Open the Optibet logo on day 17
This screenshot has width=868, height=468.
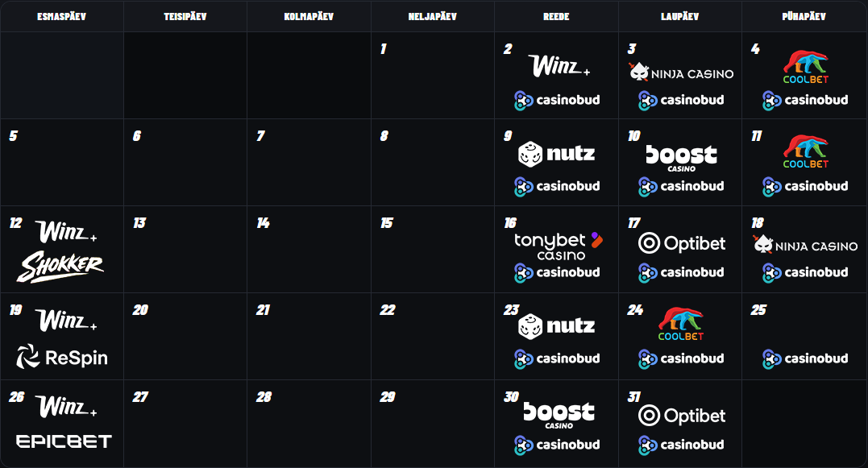coord(682,242)
